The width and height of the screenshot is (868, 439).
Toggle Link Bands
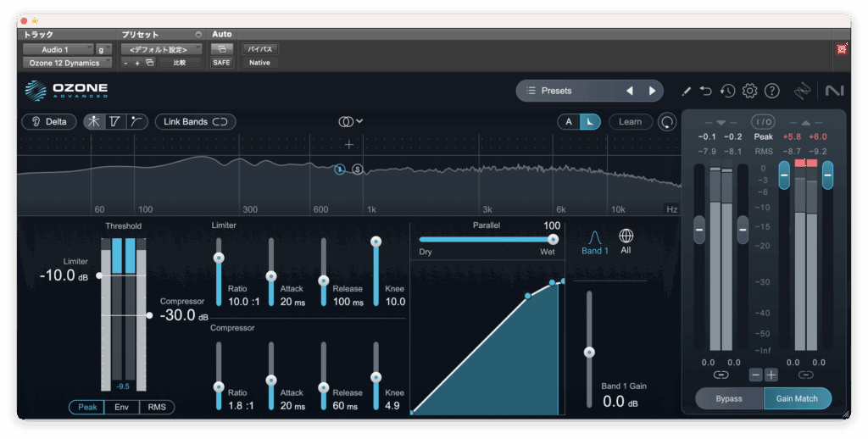click(x=195, y=122)
